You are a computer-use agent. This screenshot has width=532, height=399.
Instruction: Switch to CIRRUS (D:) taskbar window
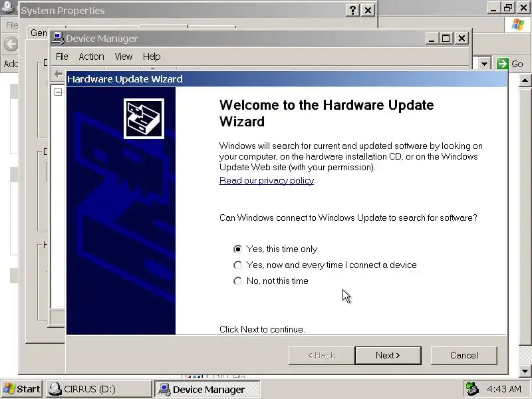point(98,389)
